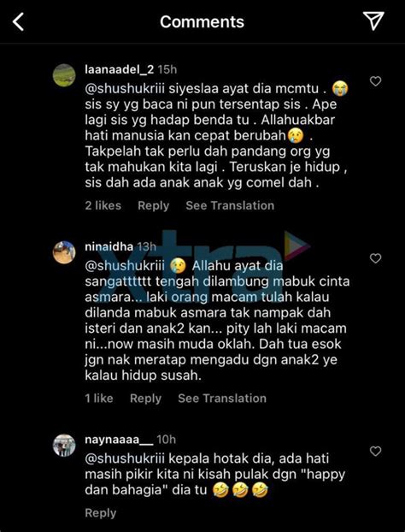The height and width of the screenshot is (532, 405).
Task: Open the naynaaaa__ username link
Action: pos(119,440)
